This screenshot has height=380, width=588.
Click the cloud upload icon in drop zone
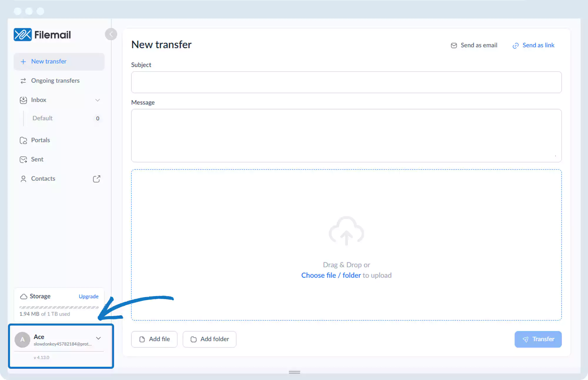tap(346, 231)
